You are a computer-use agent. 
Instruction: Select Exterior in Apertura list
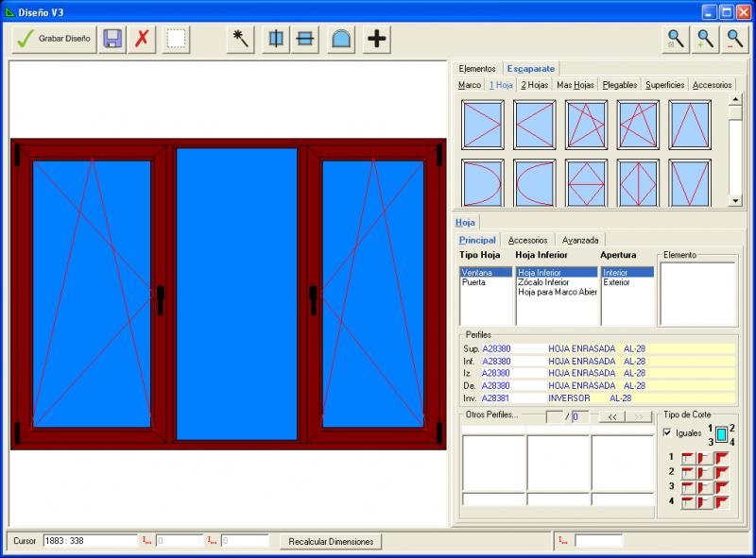coord(616,282)
